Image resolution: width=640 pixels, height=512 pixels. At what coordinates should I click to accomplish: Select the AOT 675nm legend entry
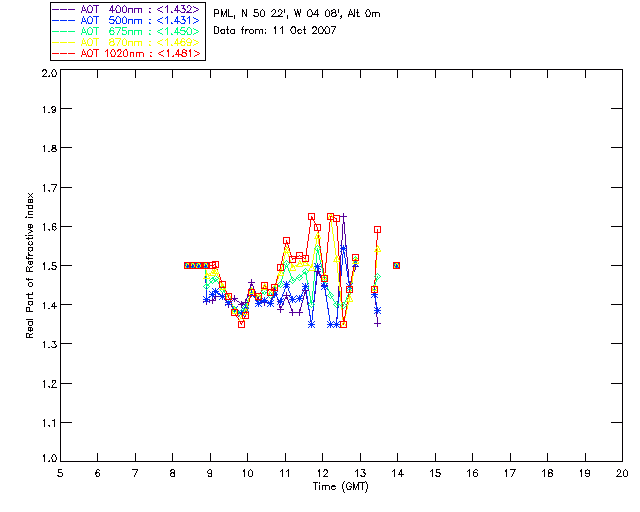click(x=126, y=31)
